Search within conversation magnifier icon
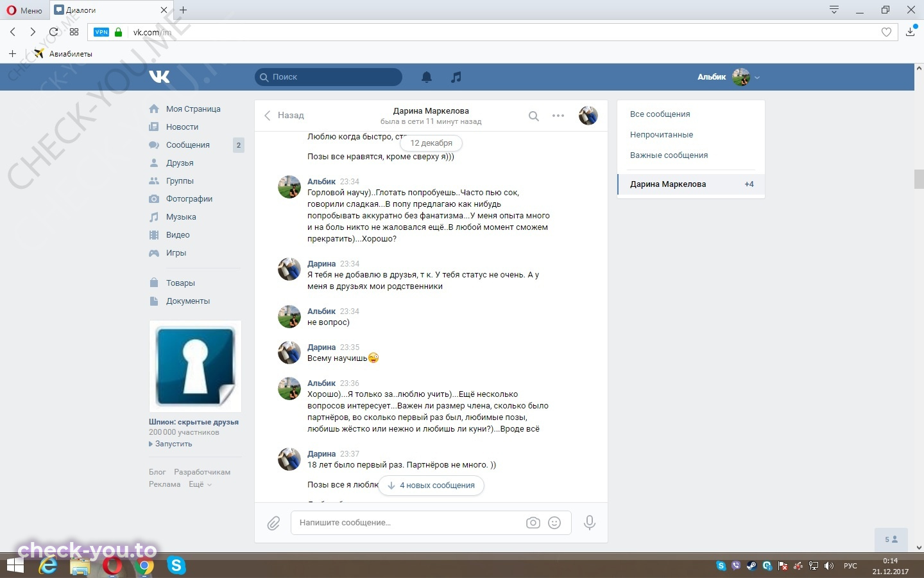The image size is (924, 578). point(533,116)
